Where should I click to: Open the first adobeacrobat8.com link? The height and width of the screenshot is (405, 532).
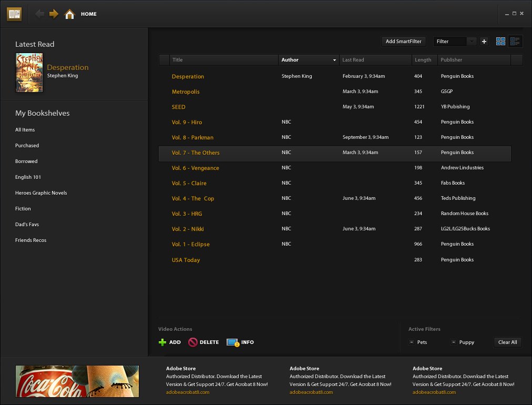pos(188,392)
